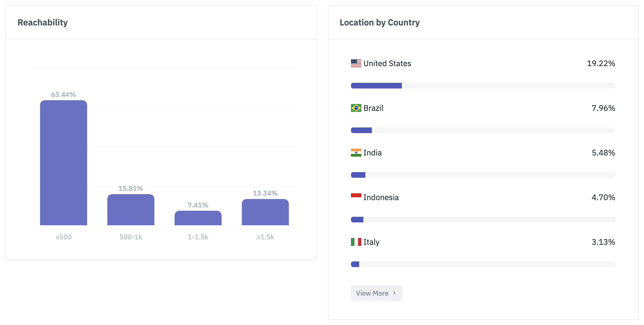Click the India percentage progress bar
The height and width of the screenshot is (325, 644).
pyautogui.click(x=483, y=175)
